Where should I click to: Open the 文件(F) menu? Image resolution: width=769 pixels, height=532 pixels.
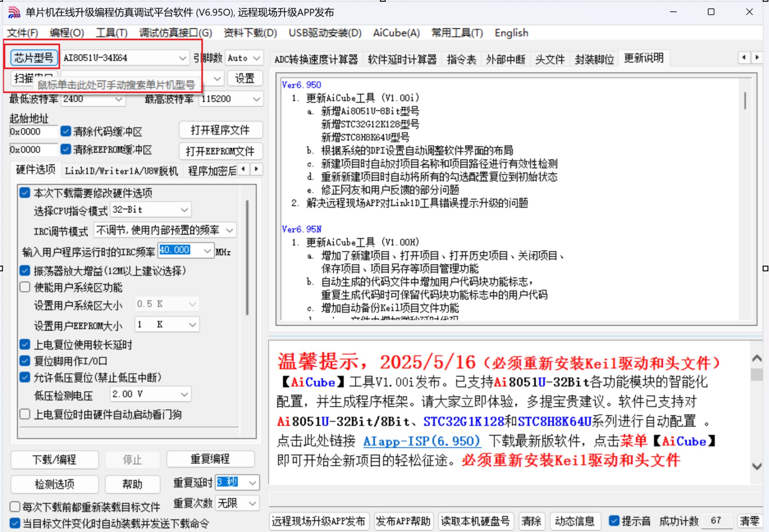(x=22, y=33)
